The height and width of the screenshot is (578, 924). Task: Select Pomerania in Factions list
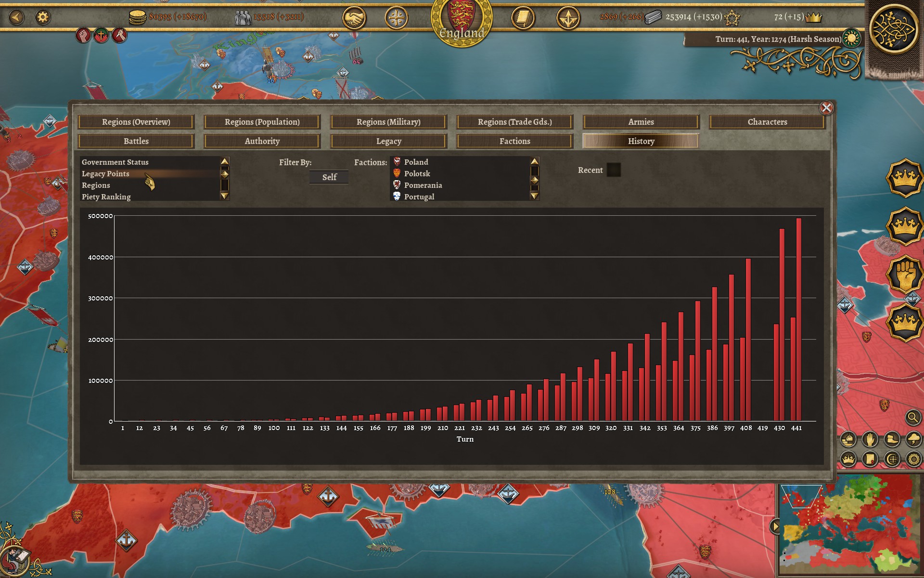pyautogui.click(x=460, y=185)
